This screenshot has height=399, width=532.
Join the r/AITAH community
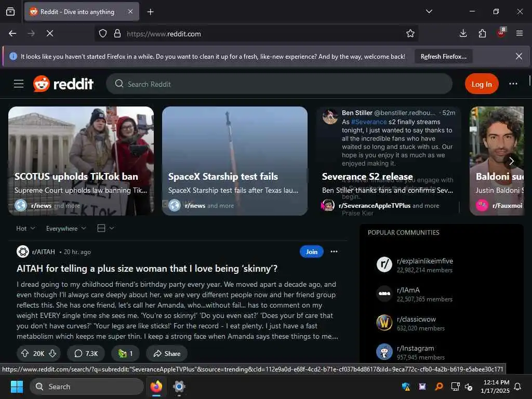[312, 252]
